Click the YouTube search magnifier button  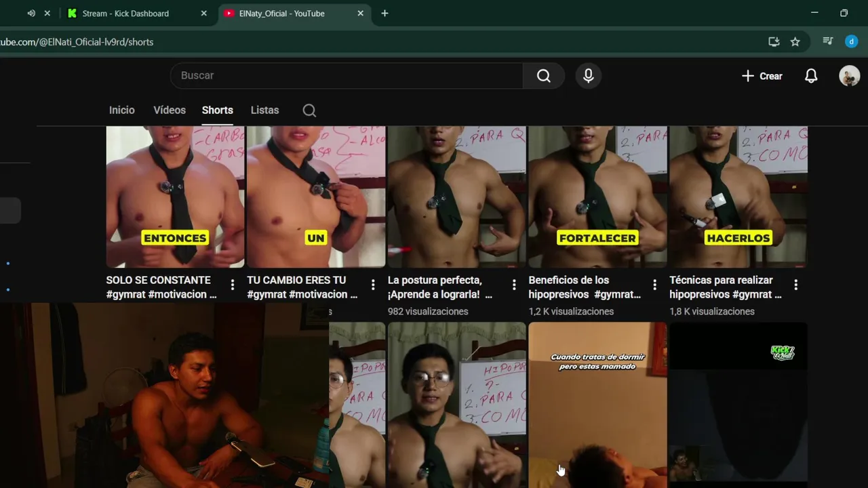click(543, 76)
